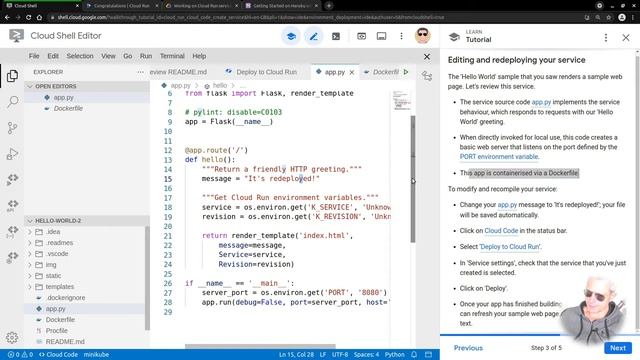This screenshot has width=640, height=360.
Task: Open the Source Control branch icon
Action: pyautogui.click(x=12, y=128)
